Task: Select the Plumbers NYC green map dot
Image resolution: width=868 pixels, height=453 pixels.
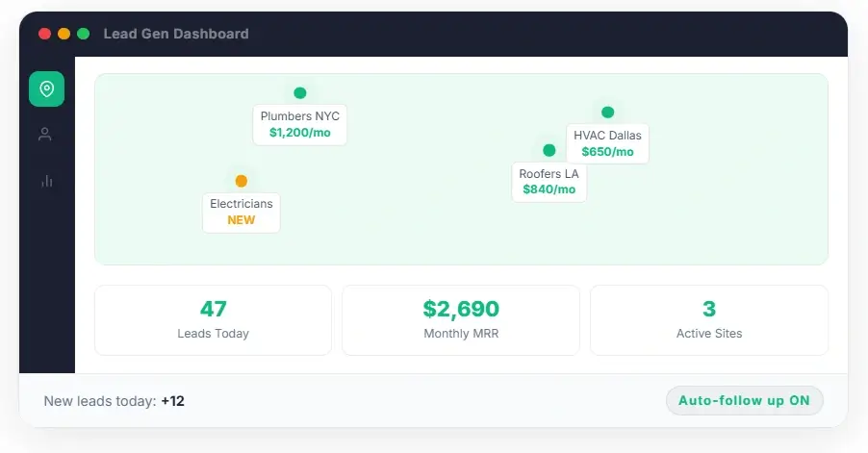Action: (300, 93)
